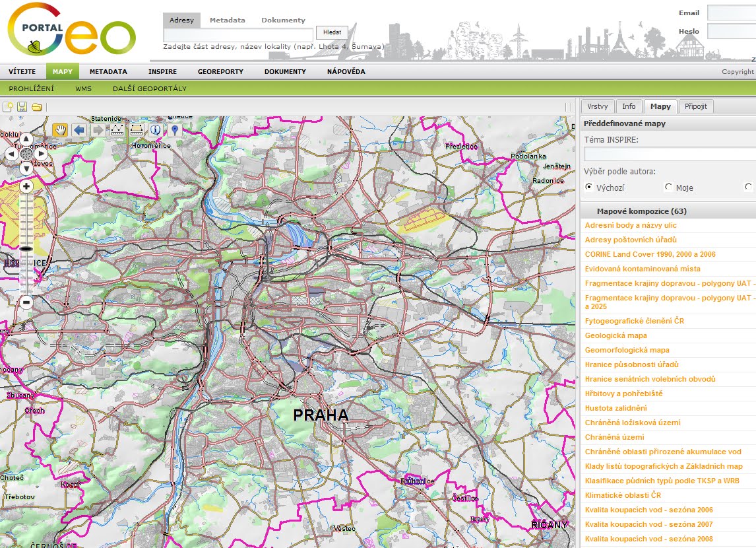Activate the feature info tool
Viewport: 756px width, 548px height.
pyautogui.click(x=155, y=130)
